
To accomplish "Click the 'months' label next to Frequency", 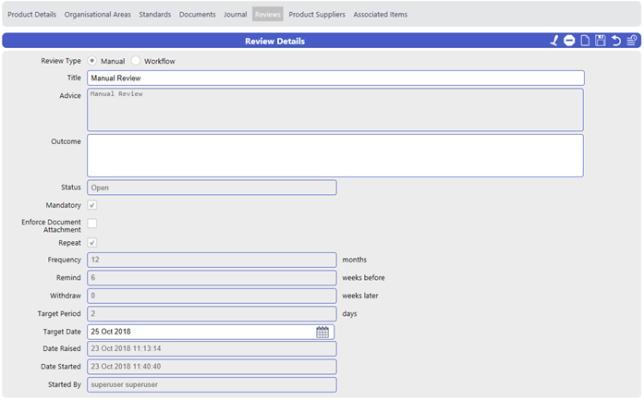I will click(354, 260).
